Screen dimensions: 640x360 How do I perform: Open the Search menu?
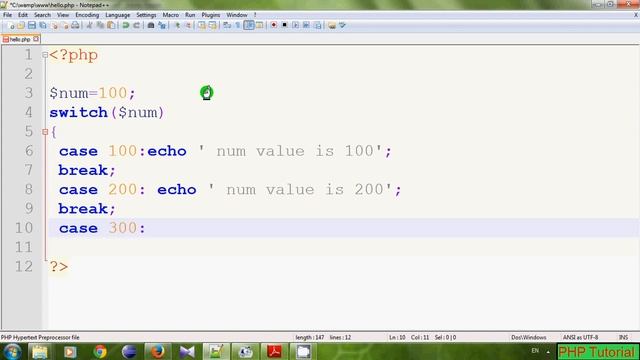(42, 15)
